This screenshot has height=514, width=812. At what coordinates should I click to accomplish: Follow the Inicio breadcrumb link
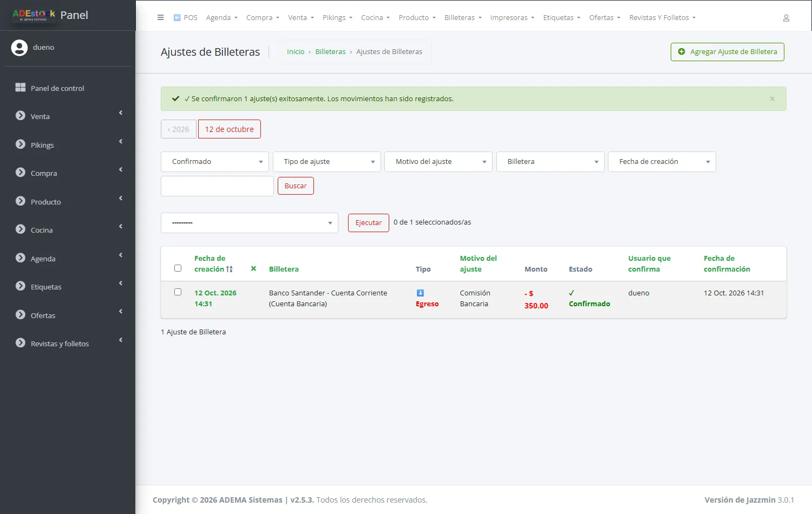(x=296, y=52)
